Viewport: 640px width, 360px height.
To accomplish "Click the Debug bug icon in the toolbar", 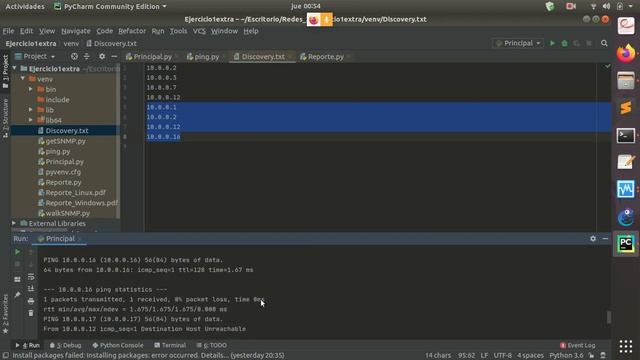I will coord(564,43).
